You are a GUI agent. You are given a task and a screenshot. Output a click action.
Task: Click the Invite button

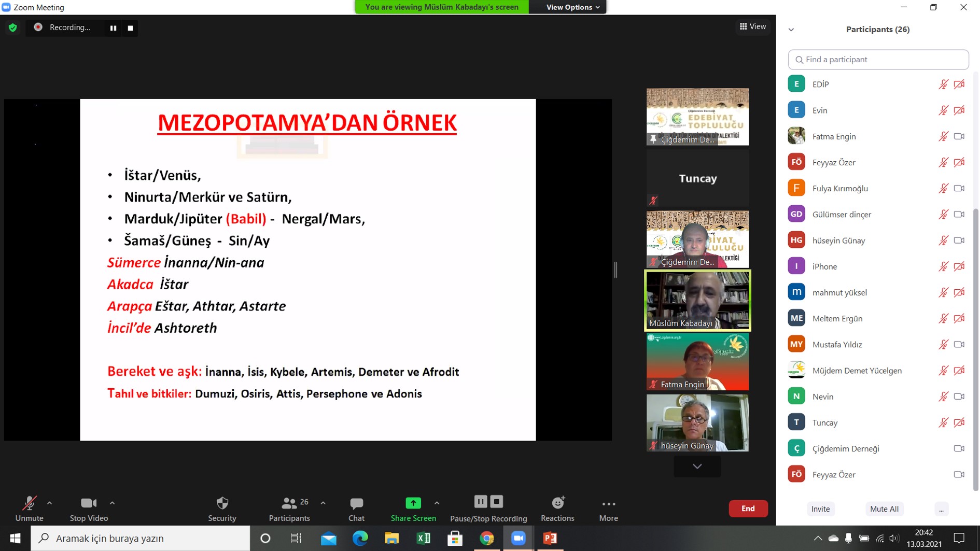pyautogui.click(x=820, y=509)
